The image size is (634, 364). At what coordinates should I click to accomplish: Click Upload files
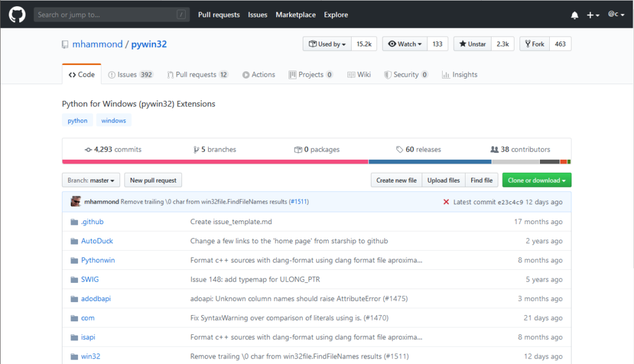(x=443, y=180)
